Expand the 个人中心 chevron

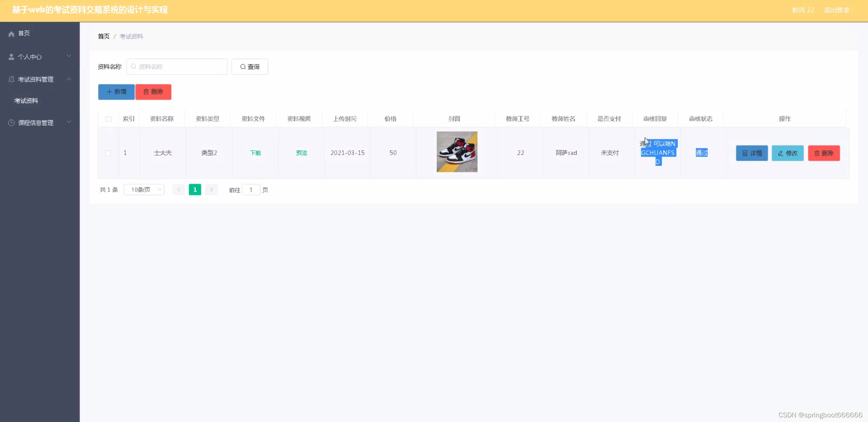pos(69,56)
